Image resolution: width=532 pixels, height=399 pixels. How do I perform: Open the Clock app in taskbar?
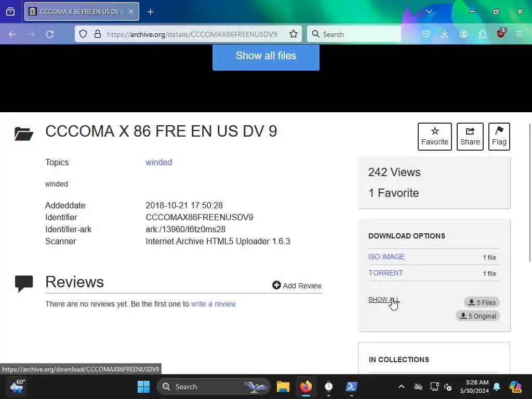328,387
